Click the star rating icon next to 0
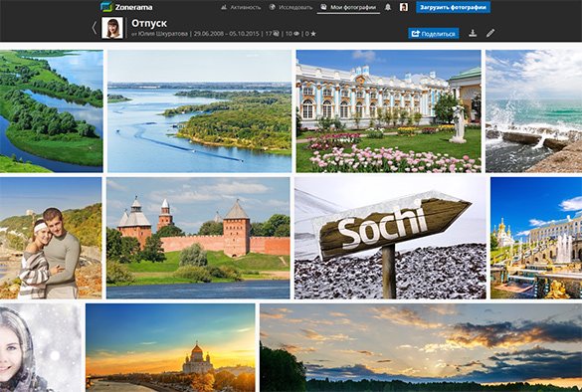The image size is (582, 392). [313, 34]
